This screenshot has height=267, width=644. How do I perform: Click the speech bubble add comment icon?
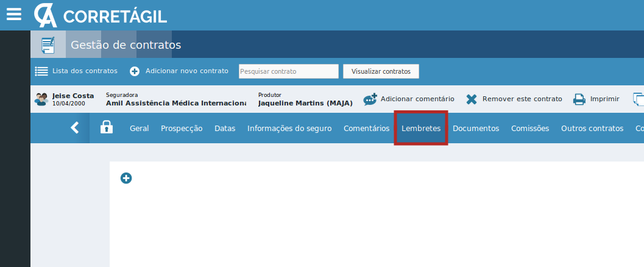click(370, 99)
